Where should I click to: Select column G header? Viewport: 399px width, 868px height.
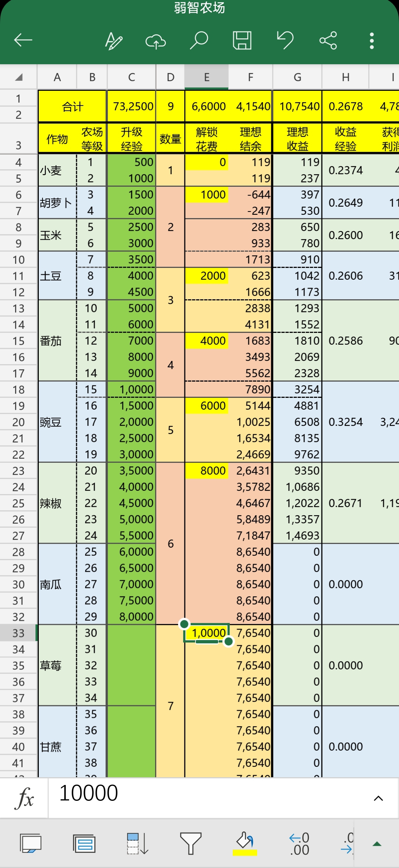pos(297,77)
